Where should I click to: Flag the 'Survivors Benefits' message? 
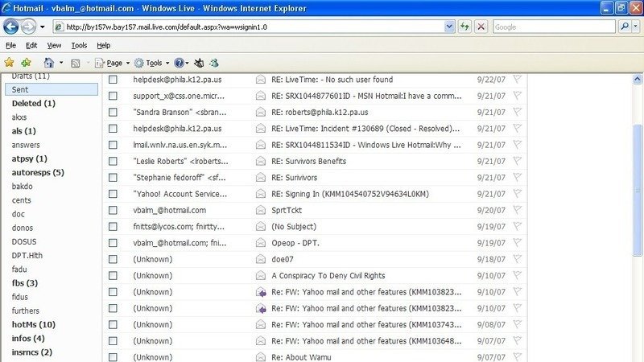[517, 161]
